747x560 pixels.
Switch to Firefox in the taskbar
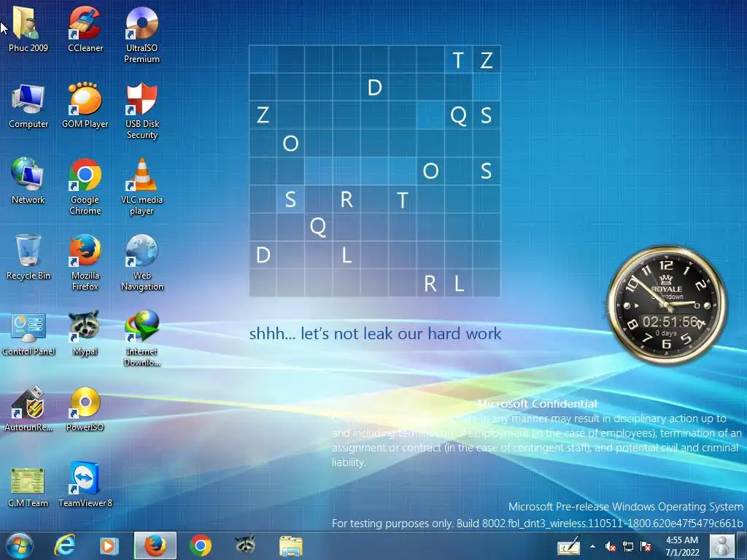(155, 545)
